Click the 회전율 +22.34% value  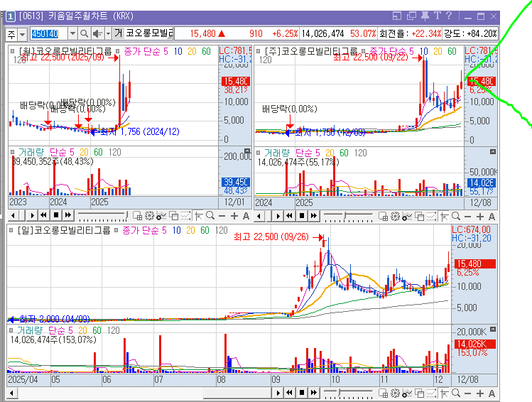pyautogui.click(x=426, y=33)
